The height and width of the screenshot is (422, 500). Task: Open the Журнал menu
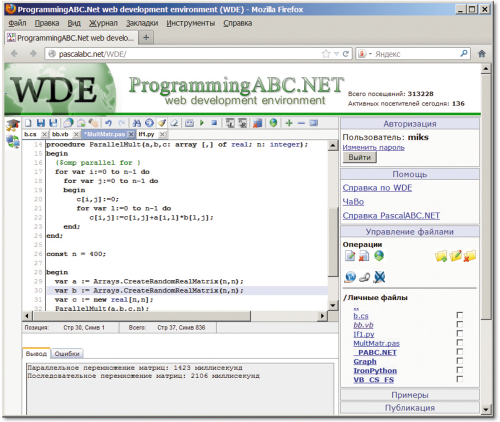(x=103, y=23)
